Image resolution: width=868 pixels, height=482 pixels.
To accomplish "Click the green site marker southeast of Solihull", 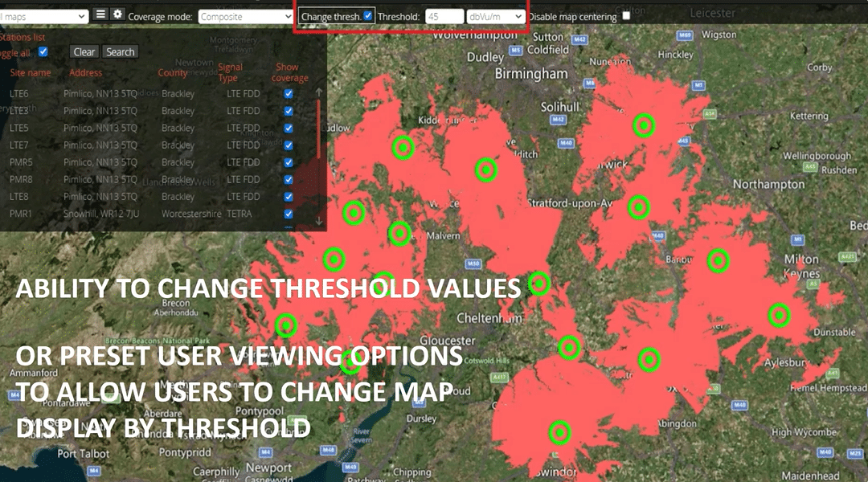I will point(644,125).
